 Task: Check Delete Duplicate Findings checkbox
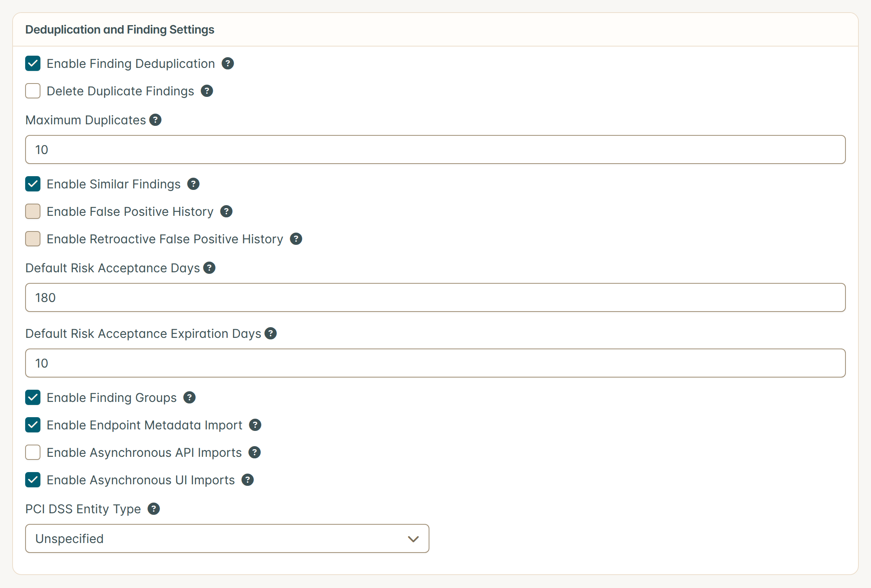(33, 91)
